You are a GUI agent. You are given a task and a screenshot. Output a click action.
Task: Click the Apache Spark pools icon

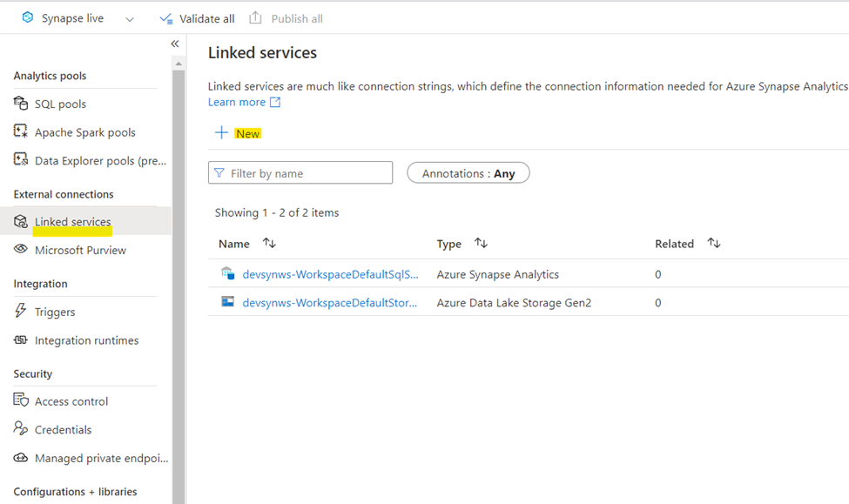[21, 132]
